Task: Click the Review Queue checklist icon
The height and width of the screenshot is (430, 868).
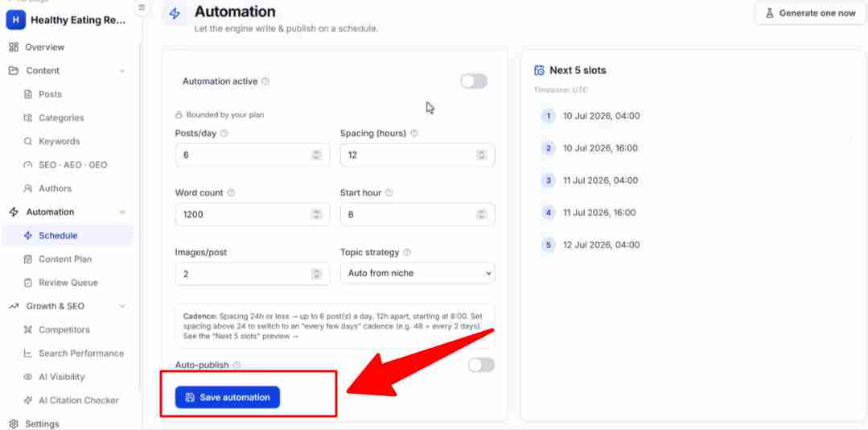Action: point(28,283)
